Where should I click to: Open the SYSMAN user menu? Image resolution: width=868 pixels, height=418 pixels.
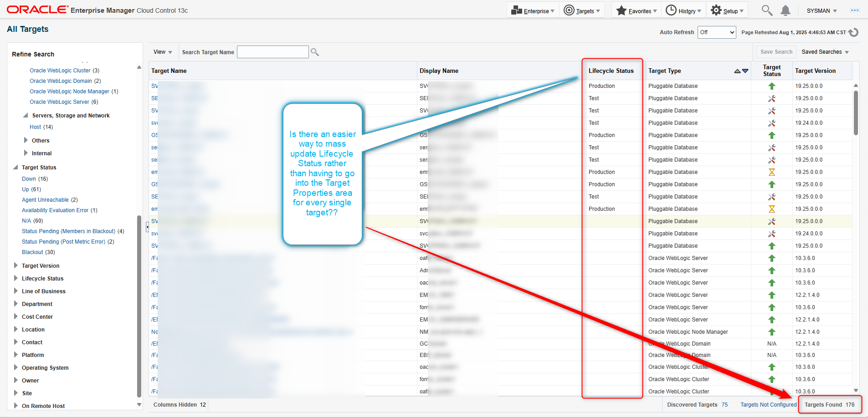click(822, 10)
